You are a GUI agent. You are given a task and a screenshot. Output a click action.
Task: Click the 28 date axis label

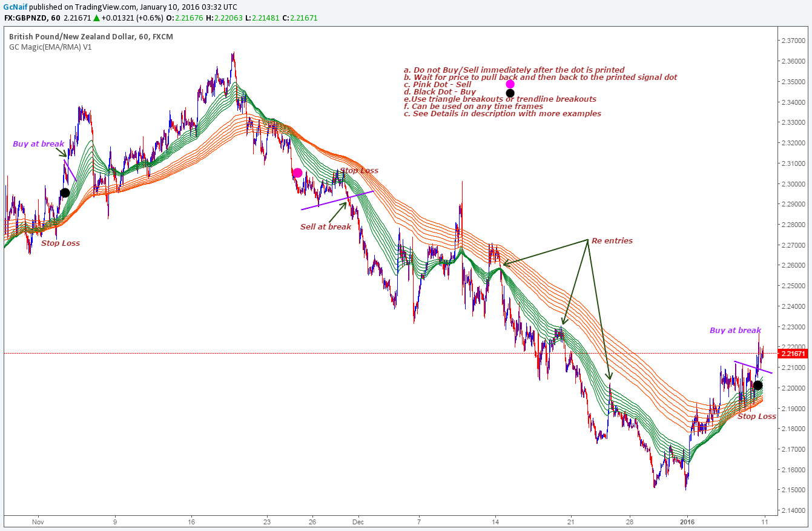(630, 521)
